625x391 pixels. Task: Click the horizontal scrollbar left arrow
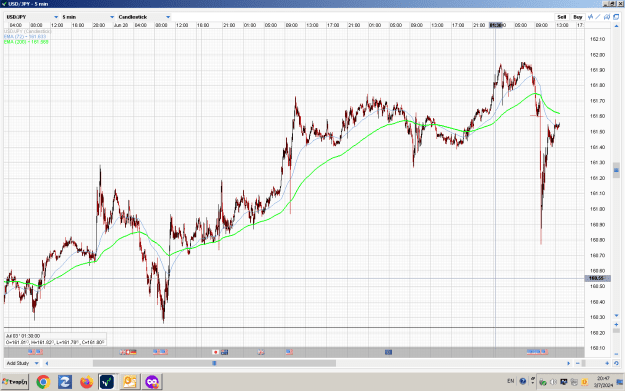47,363
